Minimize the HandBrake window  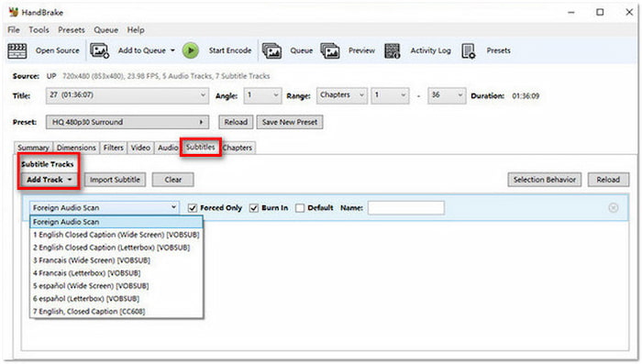pyautogui.click(x=571, y=12)
